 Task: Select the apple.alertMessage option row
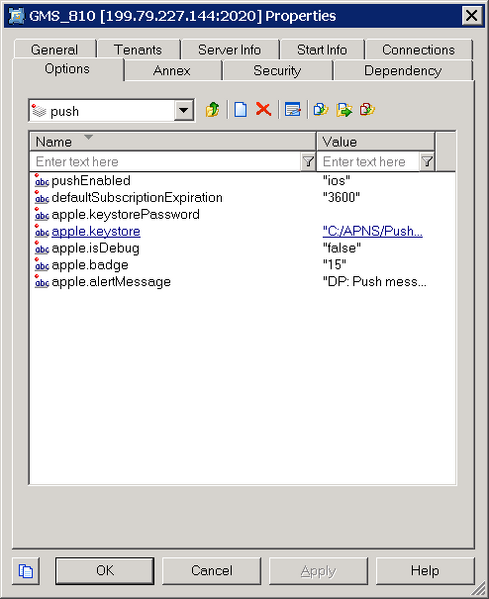(x=242, y=282)
